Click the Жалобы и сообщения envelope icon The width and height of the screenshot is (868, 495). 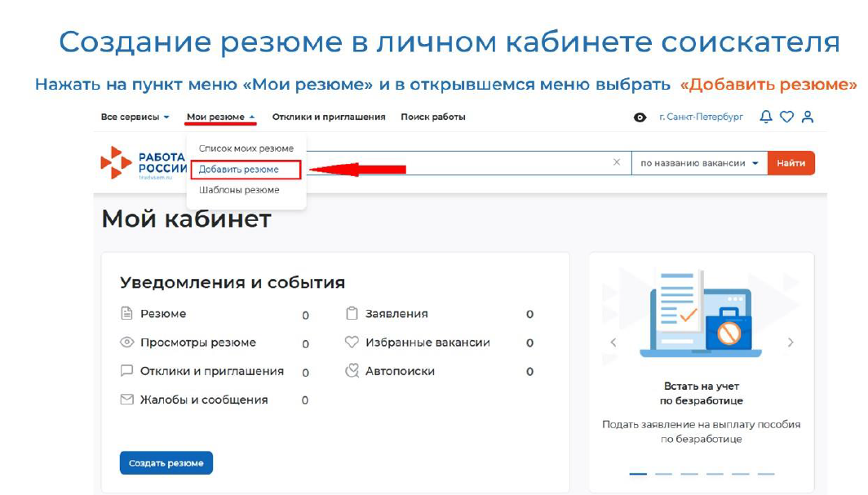126,400
